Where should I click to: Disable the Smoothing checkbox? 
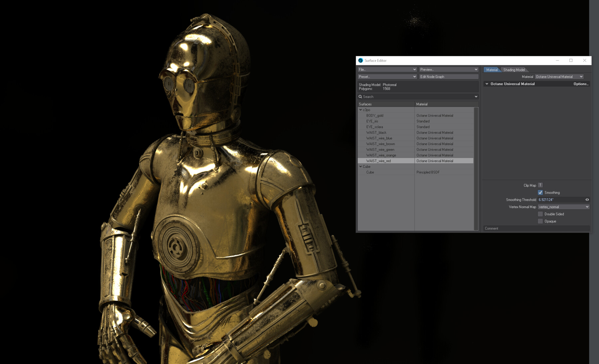click(540, 192)
